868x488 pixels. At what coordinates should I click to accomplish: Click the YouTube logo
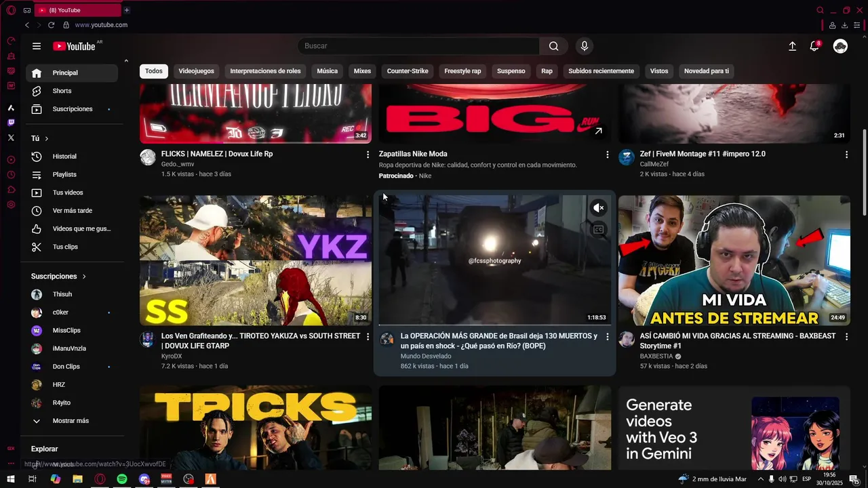75,46
